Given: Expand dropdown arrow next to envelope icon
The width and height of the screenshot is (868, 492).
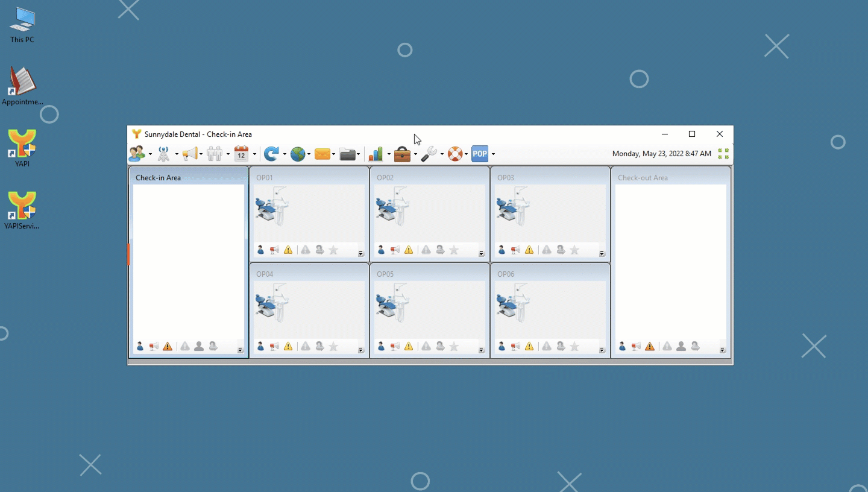Looking at the screenshot, I should [x=333, y=155].
